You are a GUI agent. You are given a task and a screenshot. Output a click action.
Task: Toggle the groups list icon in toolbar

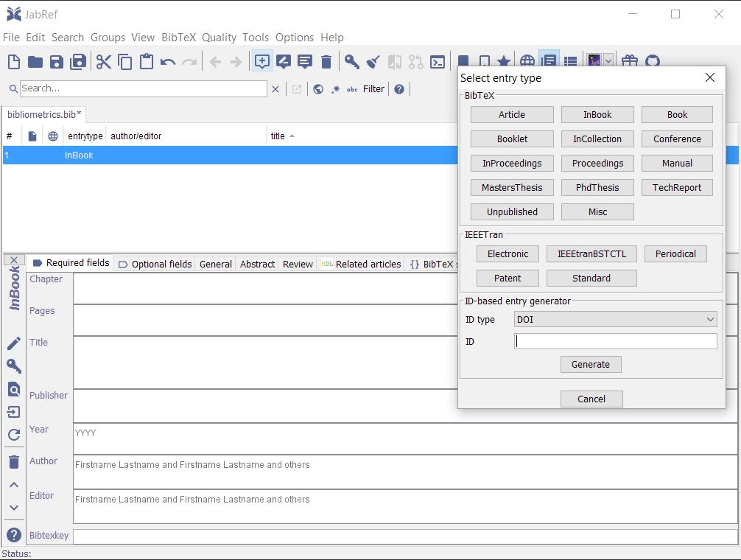point(570,61)
